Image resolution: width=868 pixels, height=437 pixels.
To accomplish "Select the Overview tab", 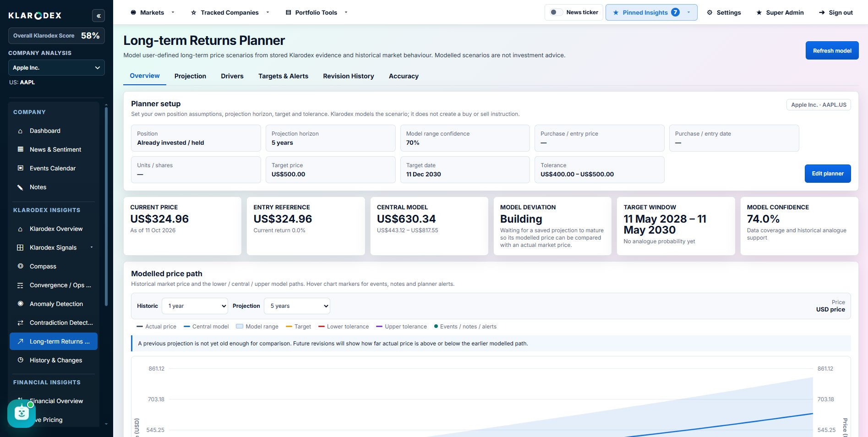I will tap(145, 76).
